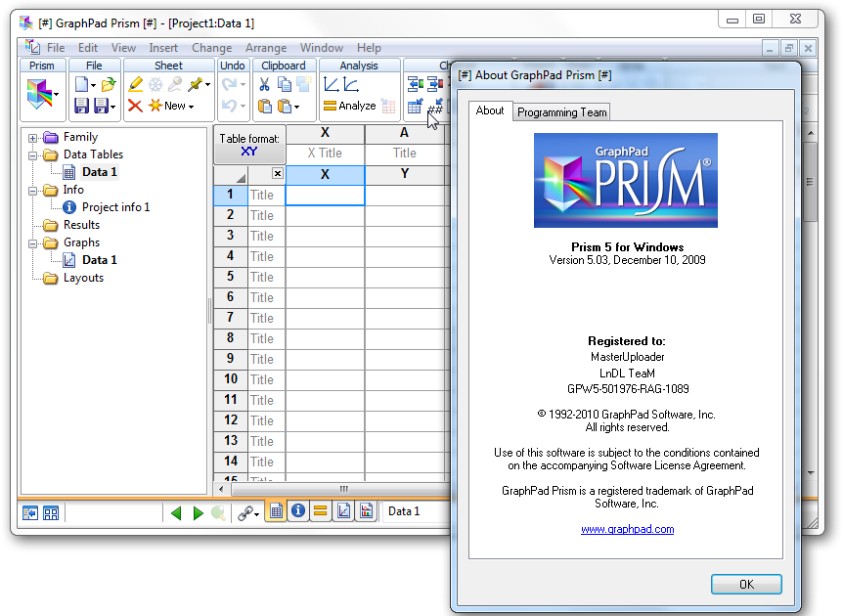Click the green-marked column icon in Change
Image resolution: width=843 pixels, height=616 pixels.
coord(415,84)
